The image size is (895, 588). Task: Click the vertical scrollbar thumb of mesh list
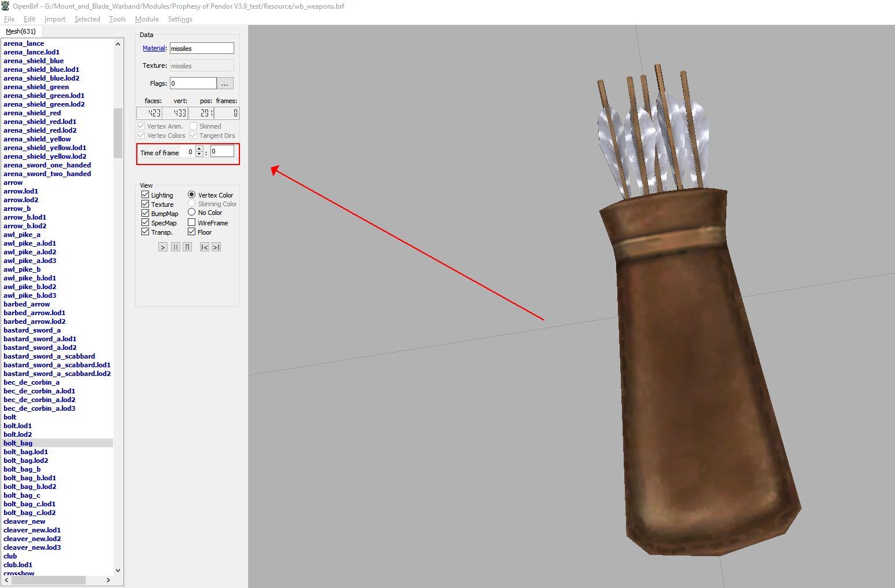118,133
